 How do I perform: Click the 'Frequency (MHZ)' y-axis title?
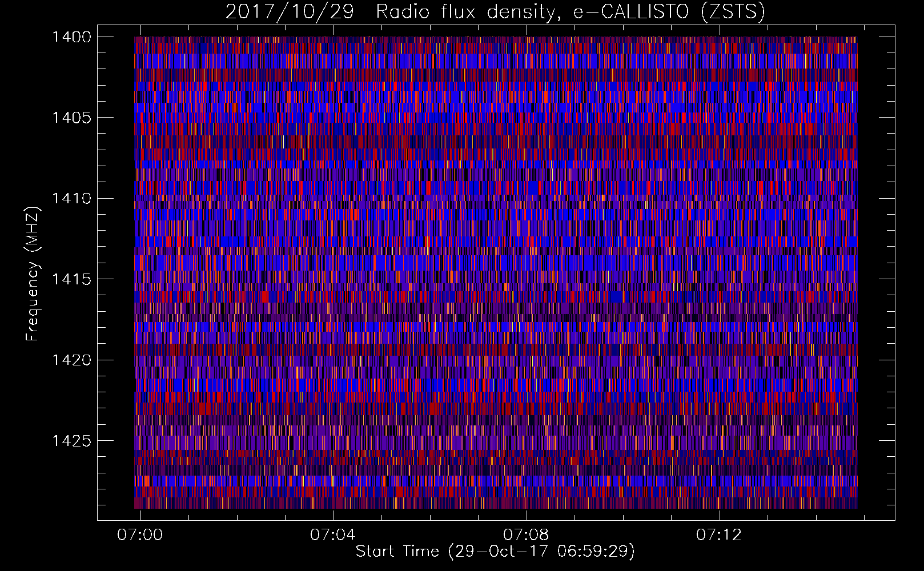33,274
